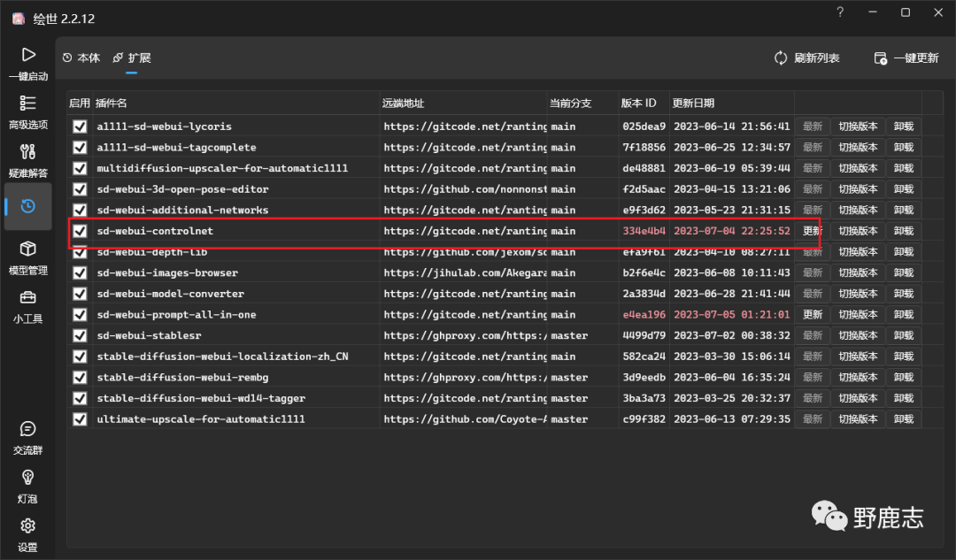Click the 更新日期 column header
Image resolution: width=956 pixels, height=560 pixels.
click(x=732, y=103)
